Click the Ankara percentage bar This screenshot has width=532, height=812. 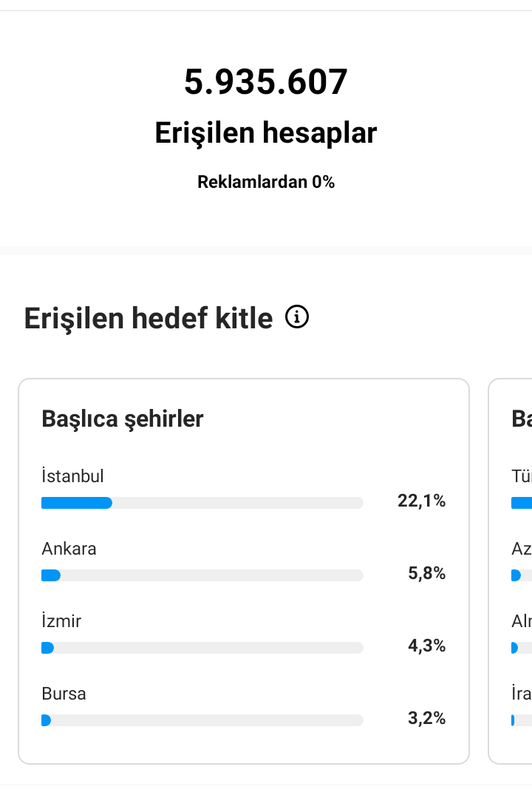(x=202, y=575)
